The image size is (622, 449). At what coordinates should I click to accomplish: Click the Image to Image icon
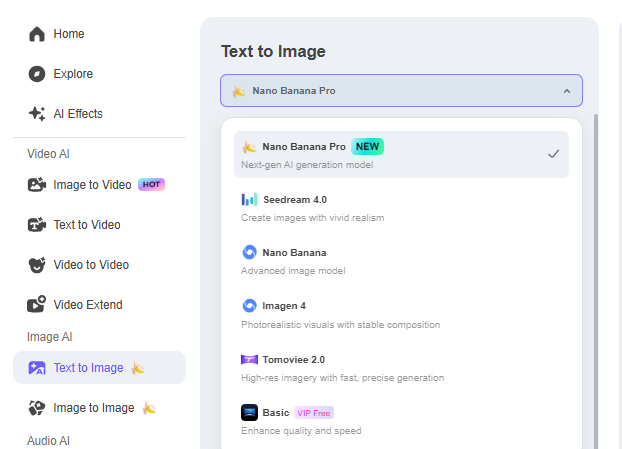[37, 408]
